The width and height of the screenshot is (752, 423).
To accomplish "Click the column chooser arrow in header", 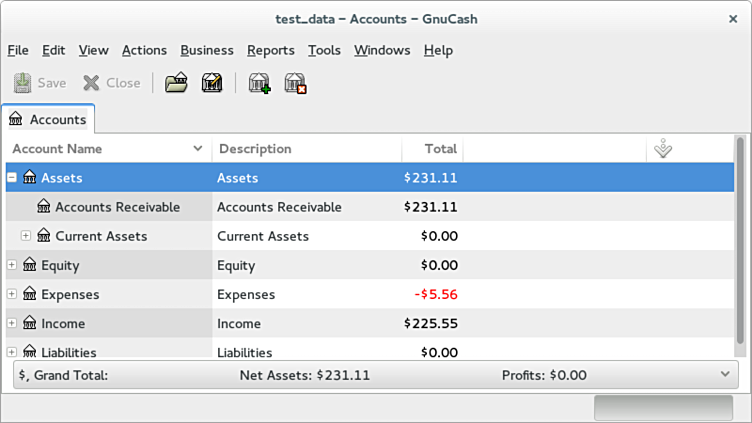I will [x=662, y=149].
